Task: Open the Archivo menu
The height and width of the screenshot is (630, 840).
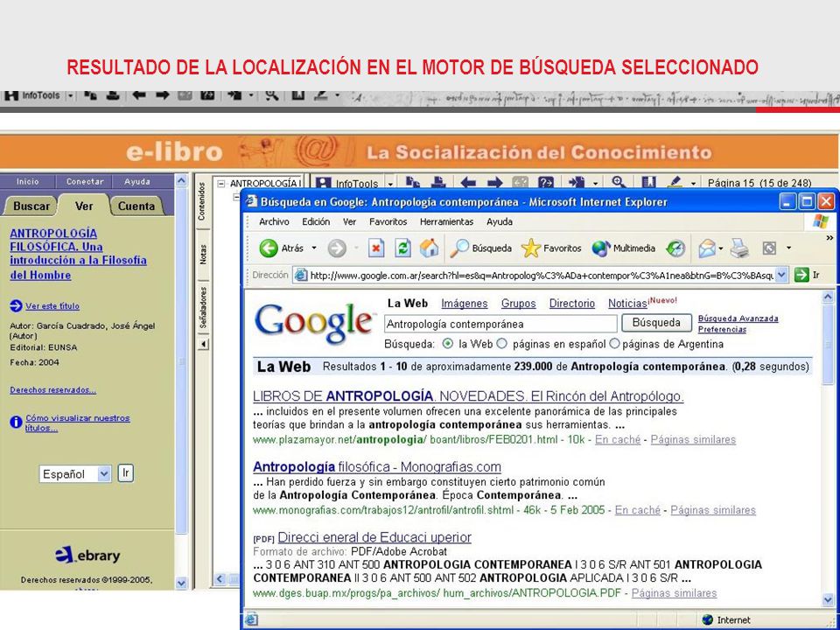Action: click(274, 221)
